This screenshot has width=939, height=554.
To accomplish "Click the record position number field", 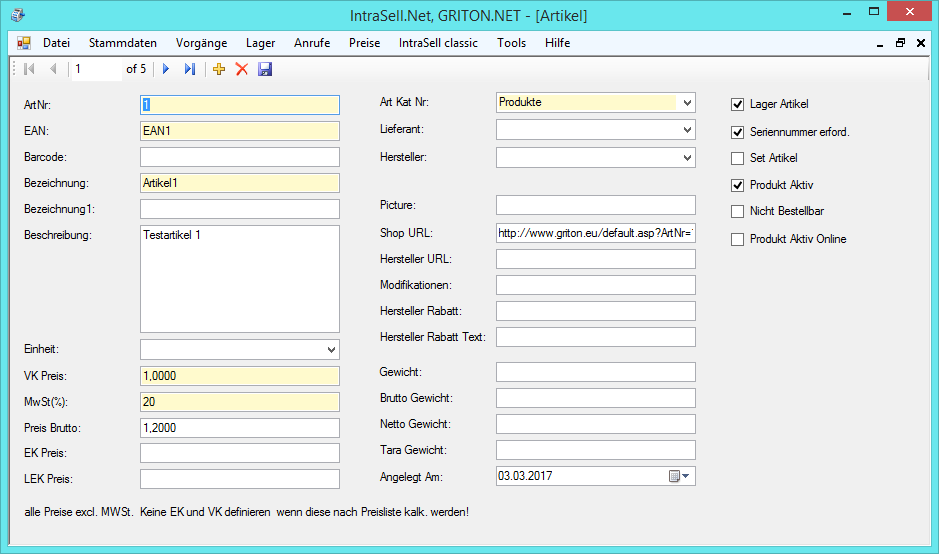I will coord(96,69).
